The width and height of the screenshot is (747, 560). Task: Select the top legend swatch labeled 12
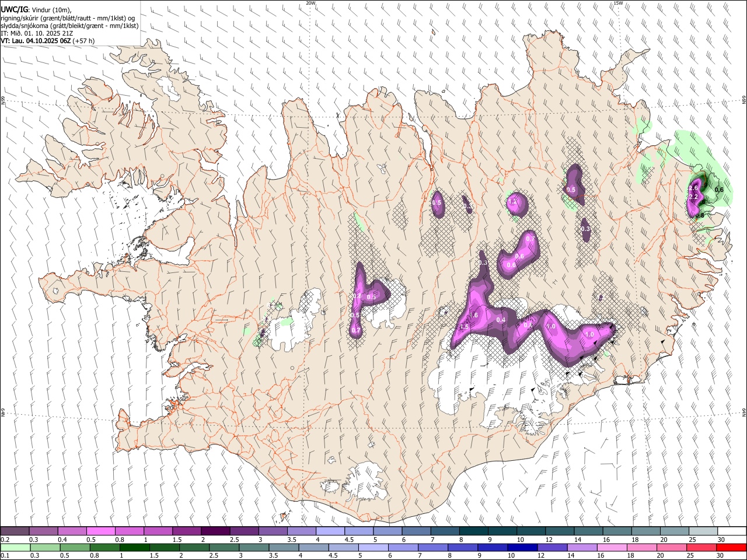[559, 531]
